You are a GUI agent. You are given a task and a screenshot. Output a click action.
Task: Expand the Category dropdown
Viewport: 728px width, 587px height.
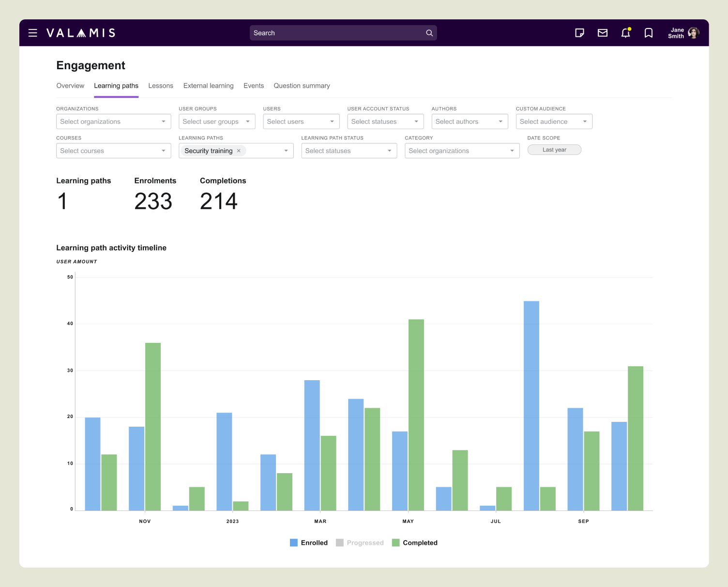pos(462,151)
